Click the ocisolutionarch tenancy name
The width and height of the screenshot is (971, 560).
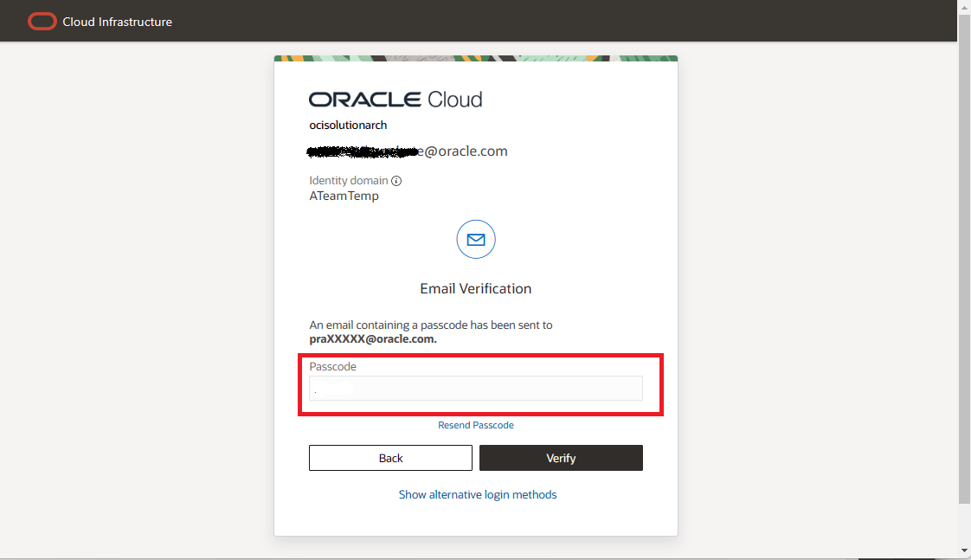tap(348, 126)
